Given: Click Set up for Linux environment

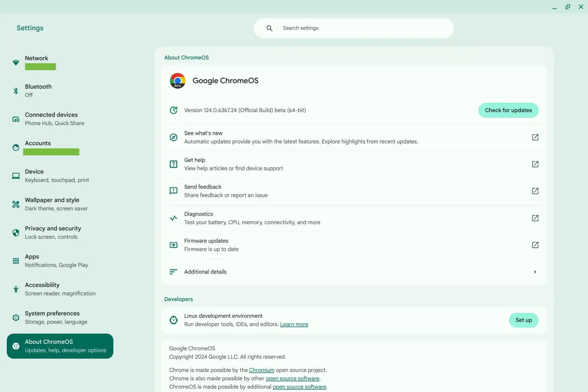Looking at the screenshot, I should (x=523, y=320).
